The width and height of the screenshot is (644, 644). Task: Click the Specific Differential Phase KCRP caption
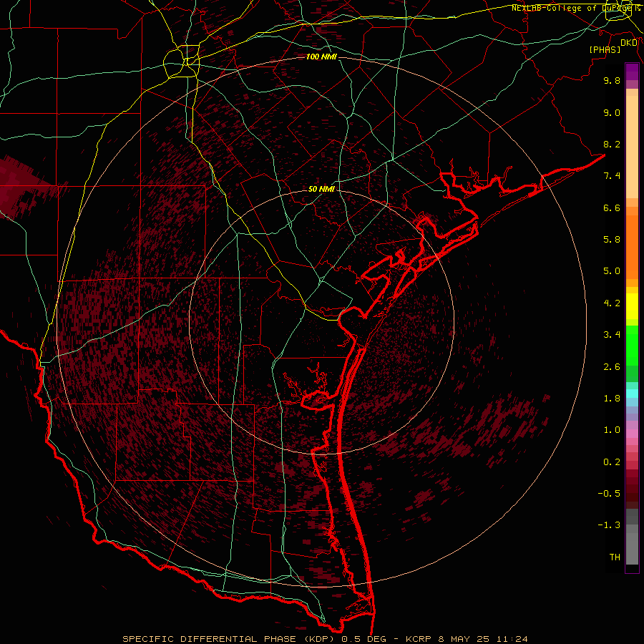[x=325, y=639]
